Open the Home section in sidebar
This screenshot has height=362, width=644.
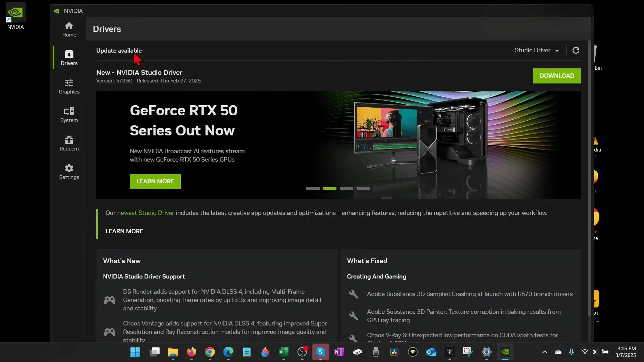(x=69, y=29)
